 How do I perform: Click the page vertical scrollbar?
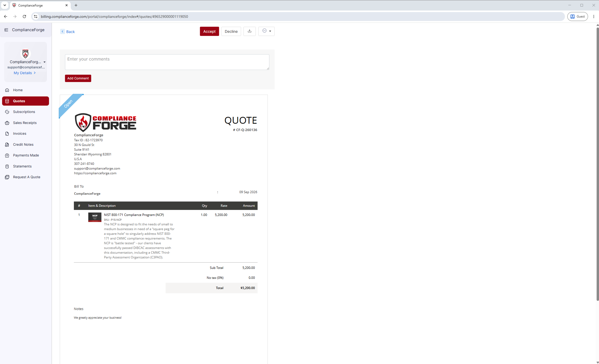point(597,164)
